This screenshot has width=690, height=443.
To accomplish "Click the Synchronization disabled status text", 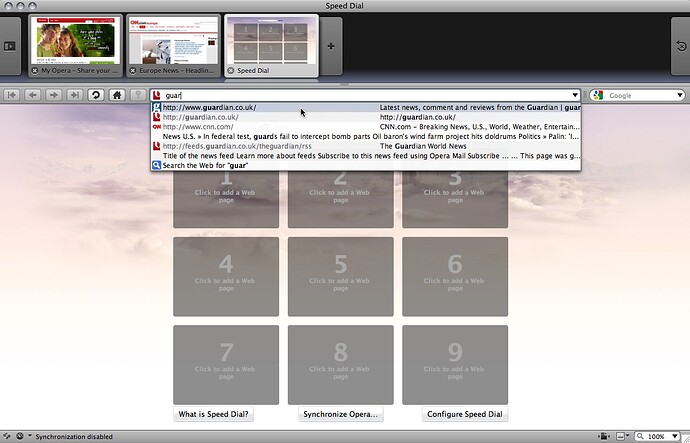I will pos(74,436).
